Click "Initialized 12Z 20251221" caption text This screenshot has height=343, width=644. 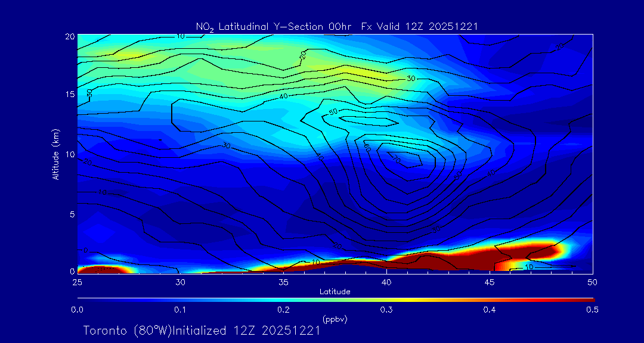[246, 330]
